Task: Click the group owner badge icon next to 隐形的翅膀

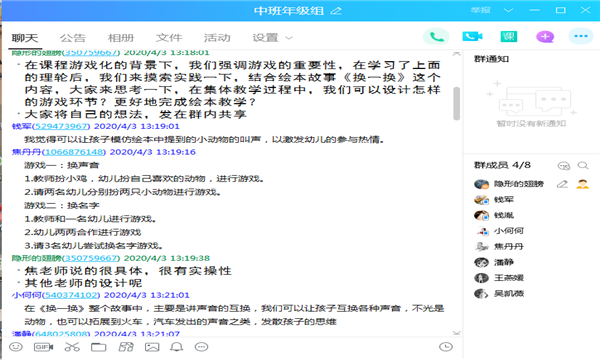Action: point(582,184)
